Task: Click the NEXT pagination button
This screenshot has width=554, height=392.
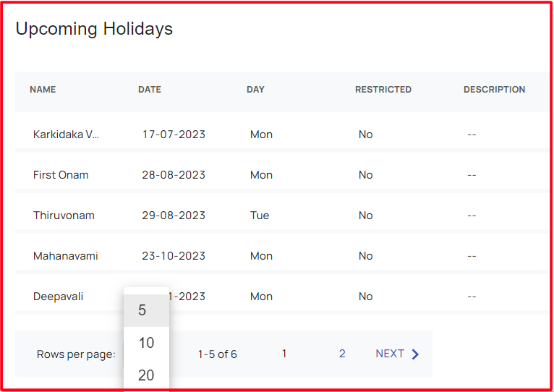Action: click(x=397, y=354)
